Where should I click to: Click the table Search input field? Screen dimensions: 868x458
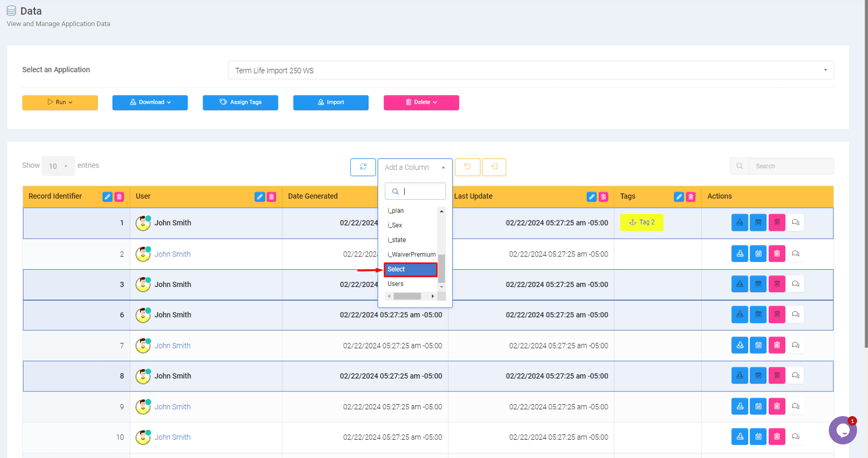[x=790, y=166]
